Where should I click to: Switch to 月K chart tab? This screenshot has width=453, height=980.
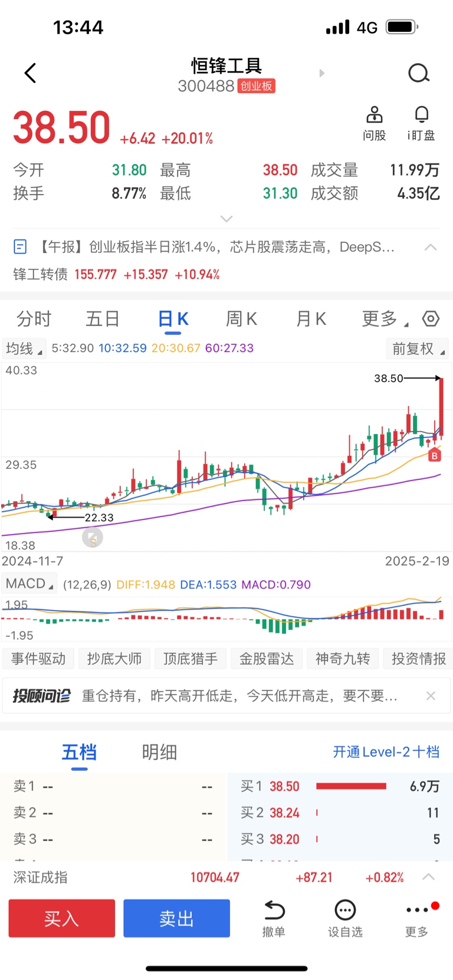click(311, 319)
